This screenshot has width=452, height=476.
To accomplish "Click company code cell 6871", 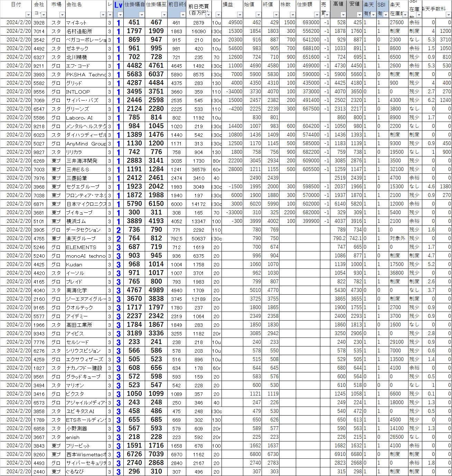I will [39, 204].
